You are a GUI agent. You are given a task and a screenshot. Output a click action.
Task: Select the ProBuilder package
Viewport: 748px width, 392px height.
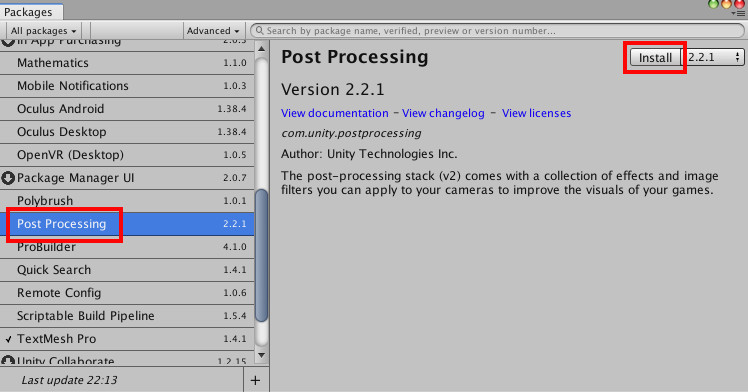(127, 247)
